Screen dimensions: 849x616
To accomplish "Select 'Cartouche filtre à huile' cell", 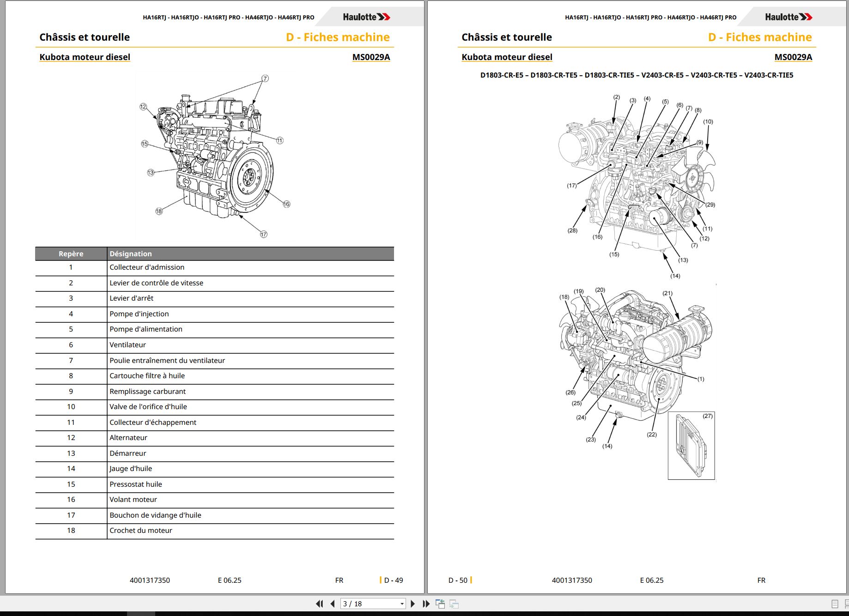I will (250, 376).
